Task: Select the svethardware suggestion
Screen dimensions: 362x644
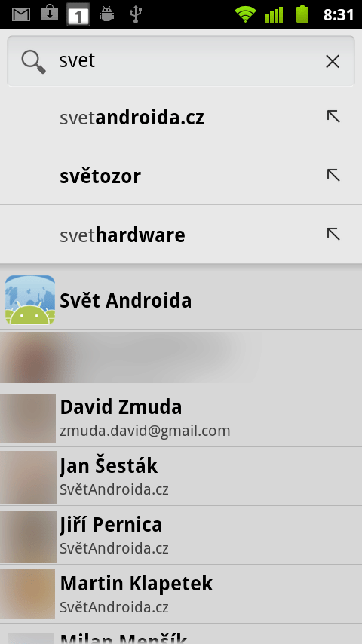Action: tap(181, 235)
